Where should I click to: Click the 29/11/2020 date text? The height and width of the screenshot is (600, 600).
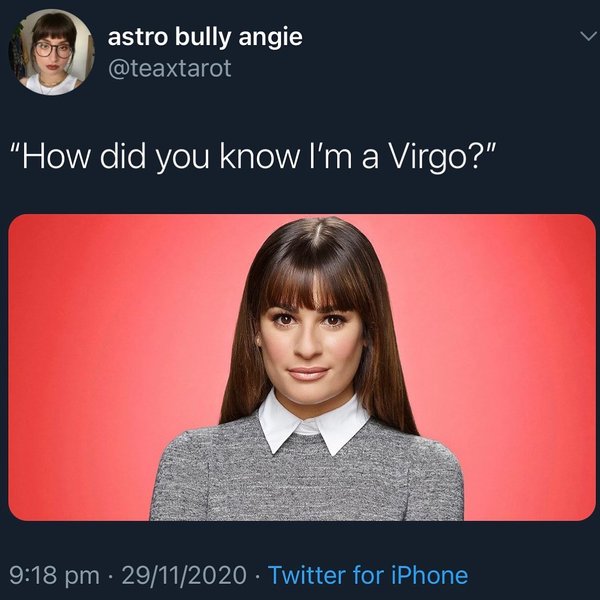[184, 575]
